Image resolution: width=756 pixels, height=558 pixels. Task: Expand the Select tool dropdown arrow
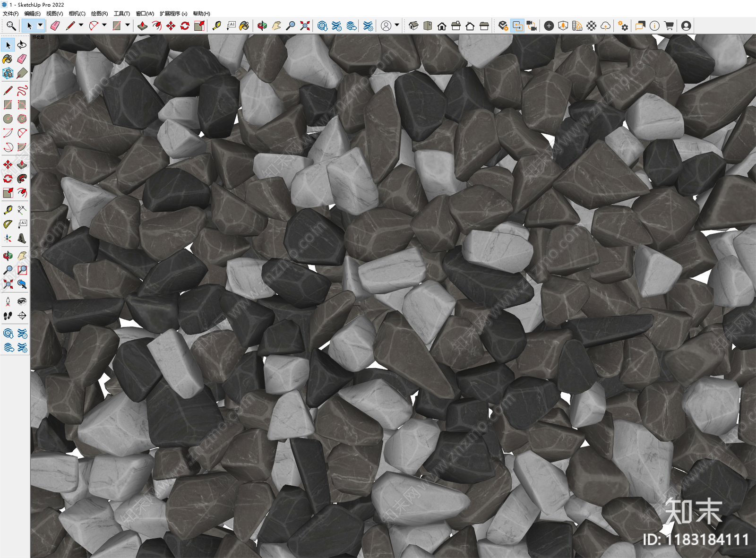click(x=40, y=26)
